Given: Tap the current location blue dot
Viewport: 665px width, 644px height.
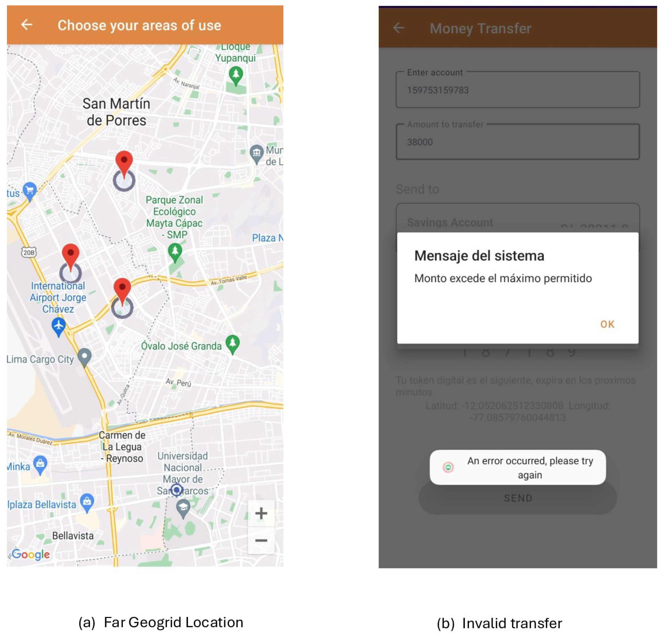Looking at the screenshot, I should [x=176, y=490].
